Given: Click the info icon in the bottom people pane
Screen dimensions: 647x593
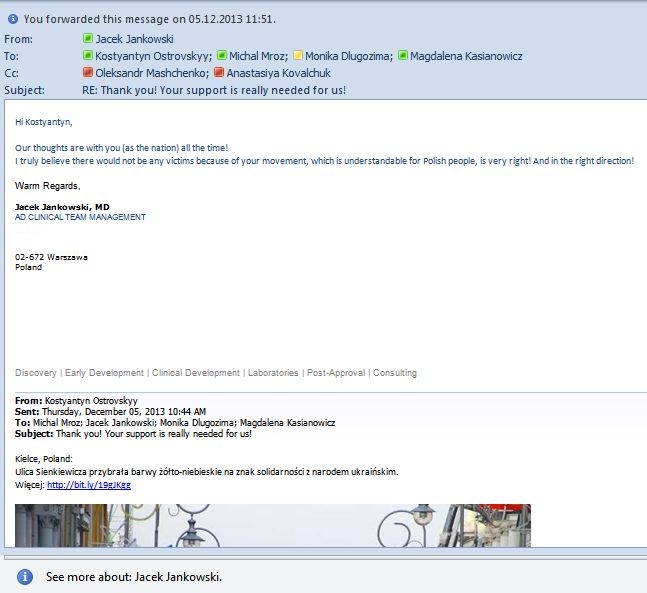Looking at the screenshot, I should (x=24, y=577).
